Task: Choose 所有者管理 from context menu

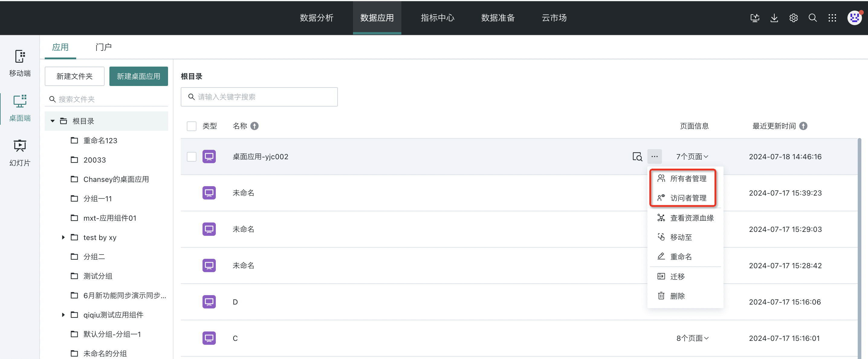Action: [687, 179]
